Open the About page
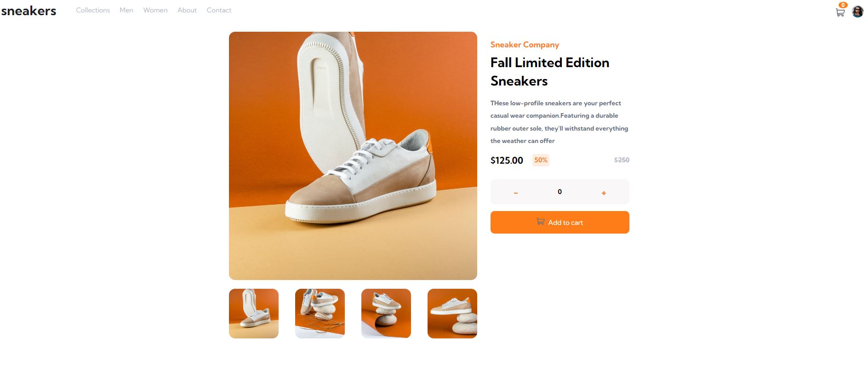The height and width of the screenshot is (366, 868). [187, 10]
